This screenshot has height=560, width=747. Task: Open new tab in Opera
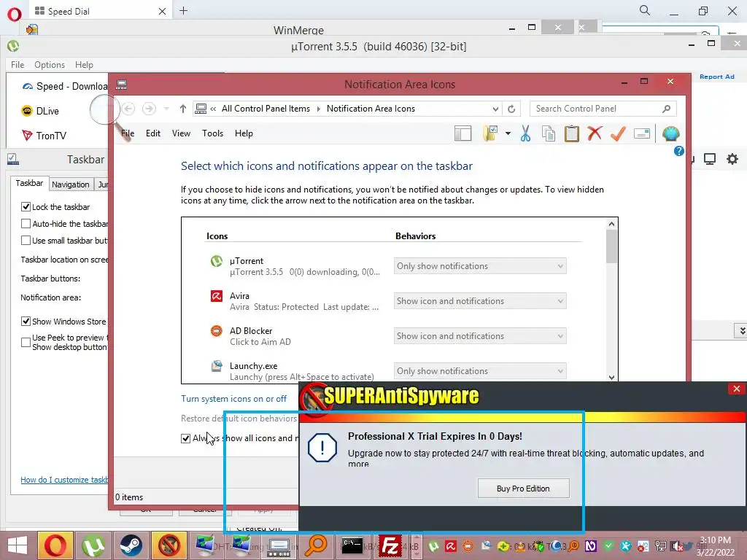pos(183,10)
